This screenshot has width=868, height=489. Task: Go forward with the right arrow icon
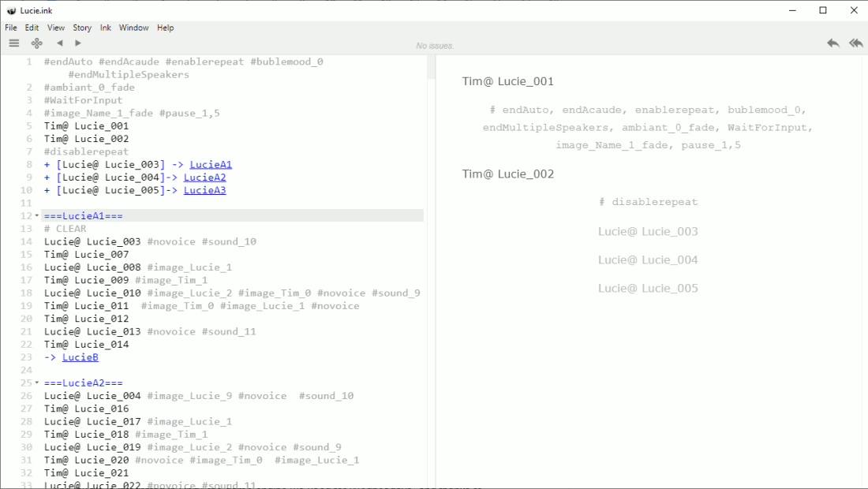click(x=78, y=43)
